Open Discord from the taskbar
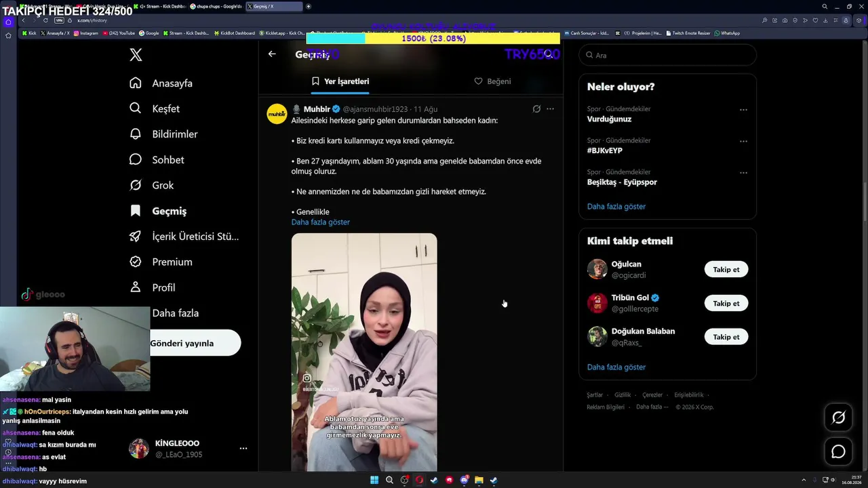Viewport: 868px width, 488px height. pyautogui.click(x=464, y=481)
